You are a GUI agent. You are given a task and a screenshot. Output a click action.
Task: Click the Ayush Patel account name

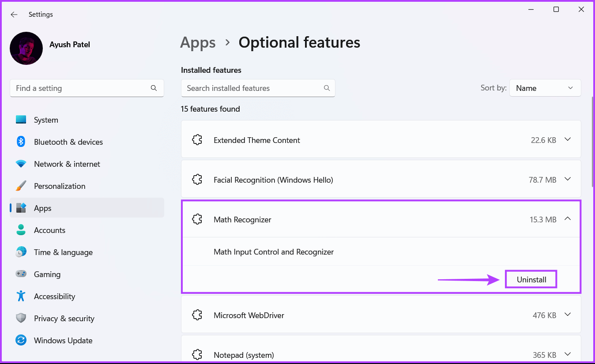pos(70,45)
